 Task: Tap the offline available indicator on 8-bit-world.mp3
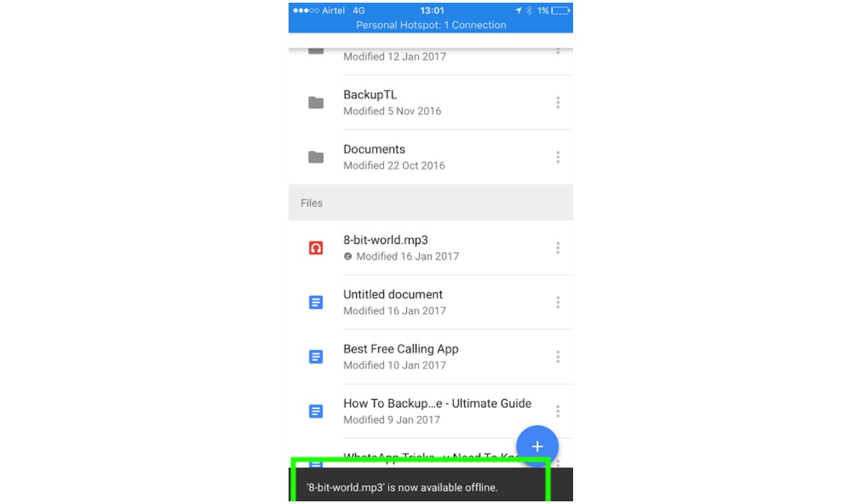tap(348, 256)
